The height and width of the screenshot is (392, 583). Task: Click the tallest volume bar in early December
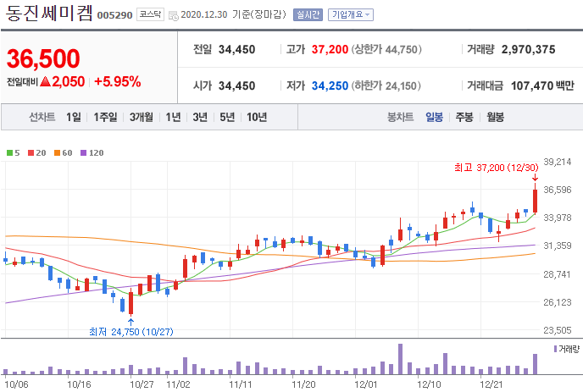coord(401,359)
